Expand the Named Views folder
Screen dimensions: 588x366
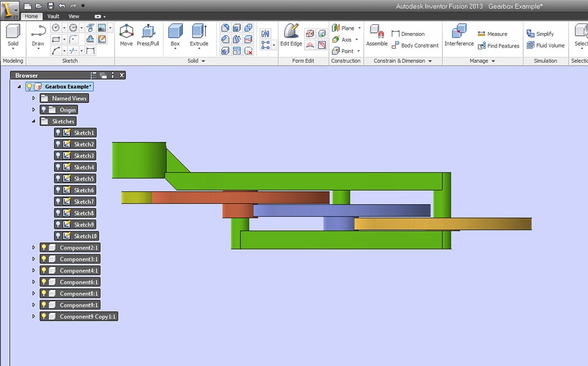(x=34, y=98)
